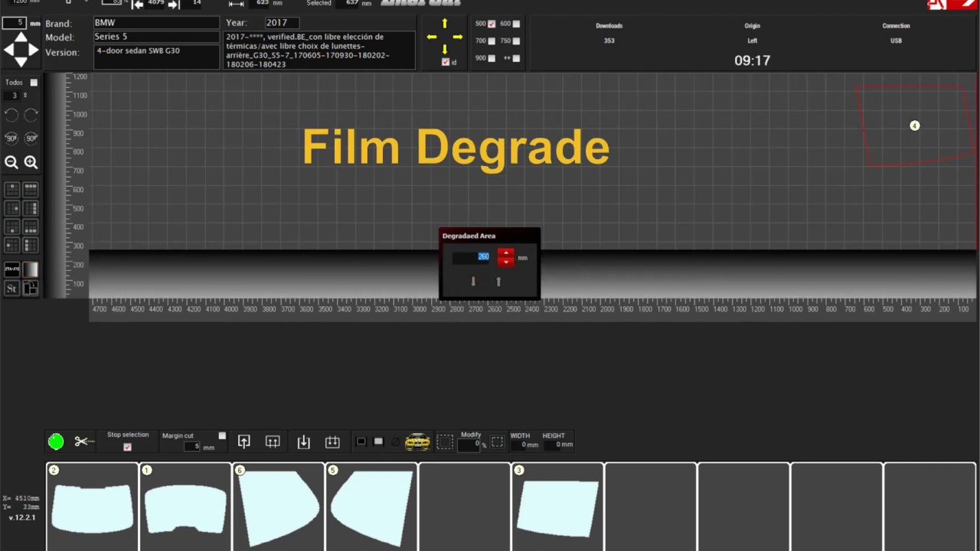Click the dashed selection box left of Modify
The image size is (980, 551).
point(445,442)
